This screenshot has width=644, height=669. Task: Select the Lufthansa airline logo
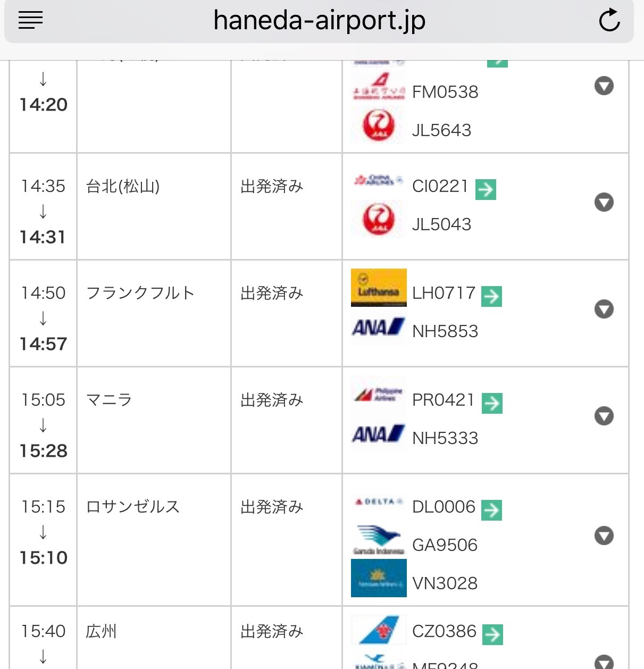click(x=379, y=288)
